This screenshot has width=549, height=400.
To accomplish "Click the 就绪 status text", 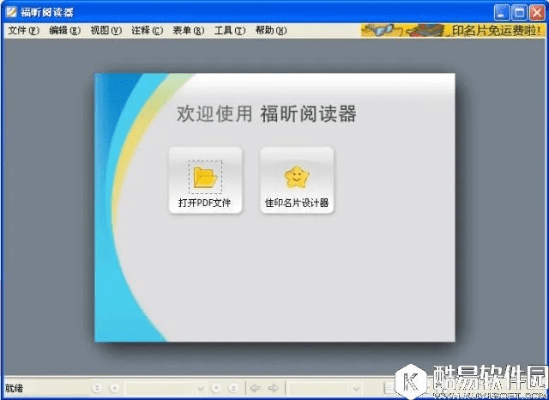I will (x=14, y=388).
